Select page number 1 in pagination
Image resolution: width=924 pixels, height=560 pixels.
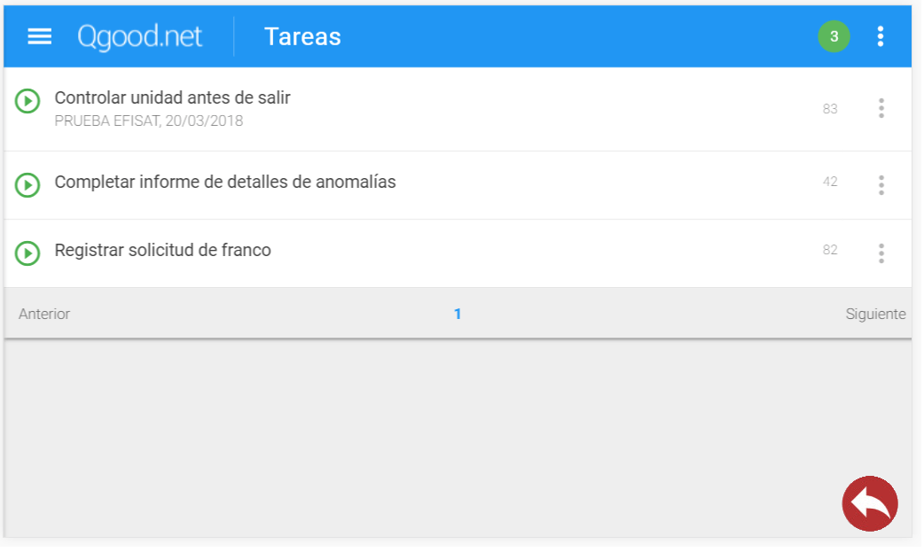[458, 314]
